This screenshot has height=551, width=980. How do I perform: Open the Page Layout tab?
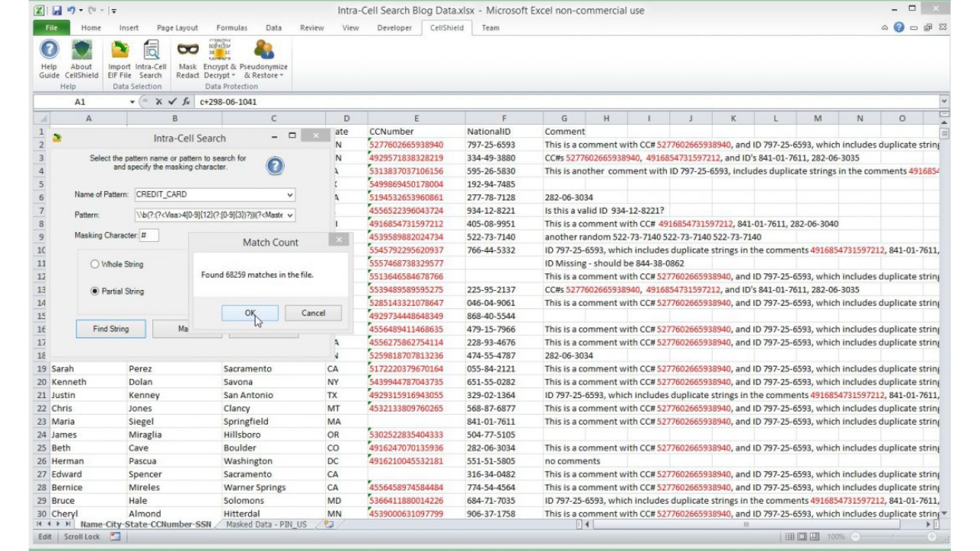pyautogui.click(x=177, y=28)
